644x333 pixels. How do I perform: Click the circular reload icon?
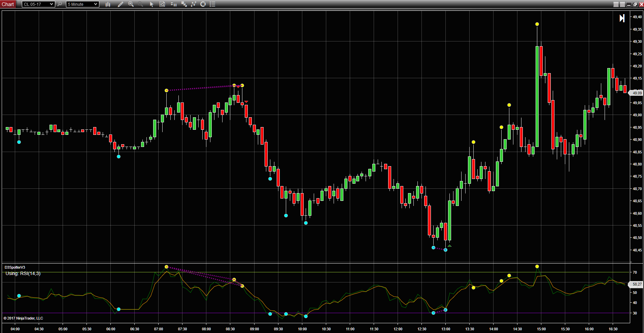click(203, 4)
